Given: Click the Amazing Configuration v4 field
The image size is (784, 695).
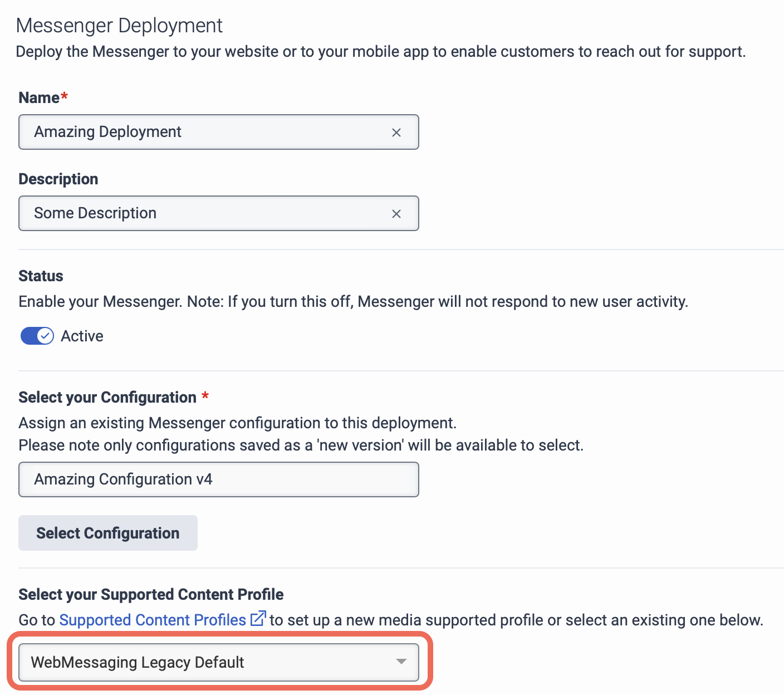Looking at the screenshot, I should click(x=218, y=479).
